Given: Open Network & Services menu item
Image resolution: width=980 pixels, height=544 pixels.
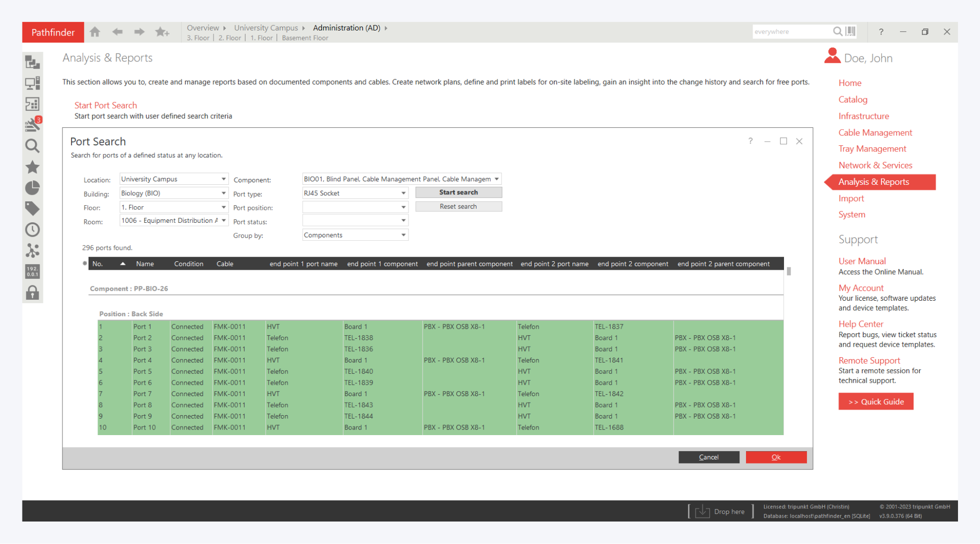Looking at the screenshot, I should (x=875, y=165).
